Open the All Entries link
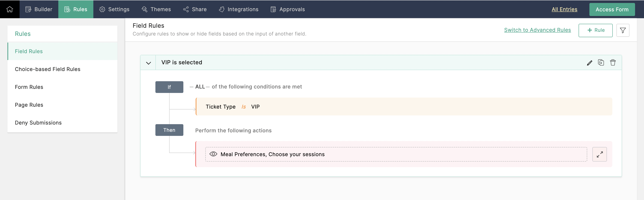Screen dimensions: 644x200 click(564, 9)
